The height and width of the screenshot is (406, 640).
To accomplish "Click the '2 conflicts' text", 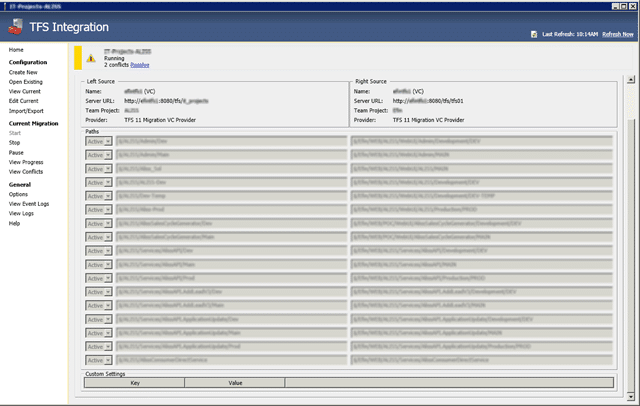I will click(x=116, y=65).
